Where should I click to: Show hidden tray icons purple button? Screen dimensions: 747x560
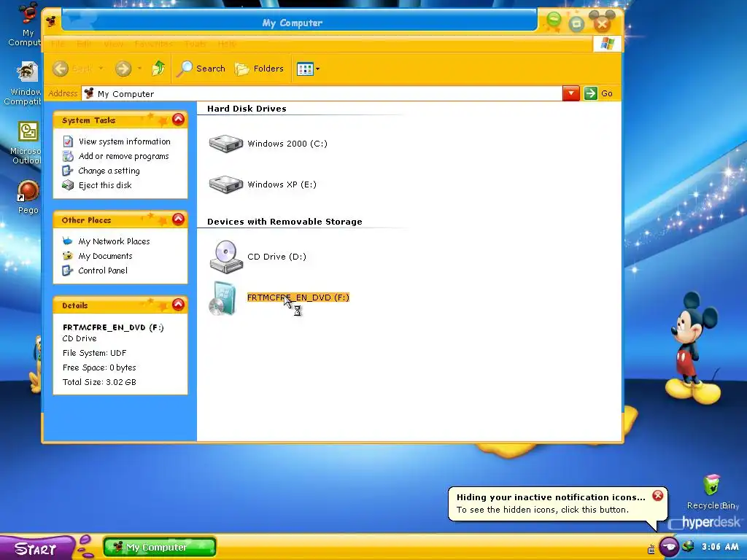point(669,547)
